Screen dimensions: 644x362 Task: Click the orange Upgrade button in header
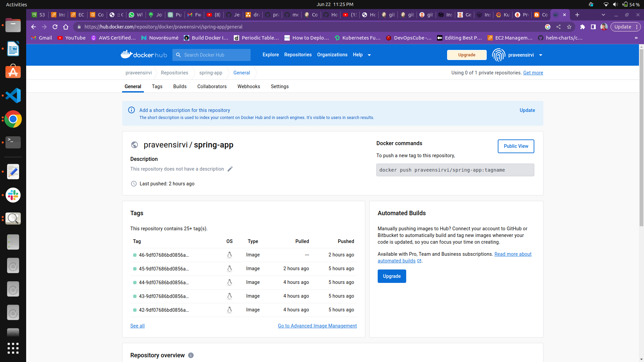click(x=467, y=55)
